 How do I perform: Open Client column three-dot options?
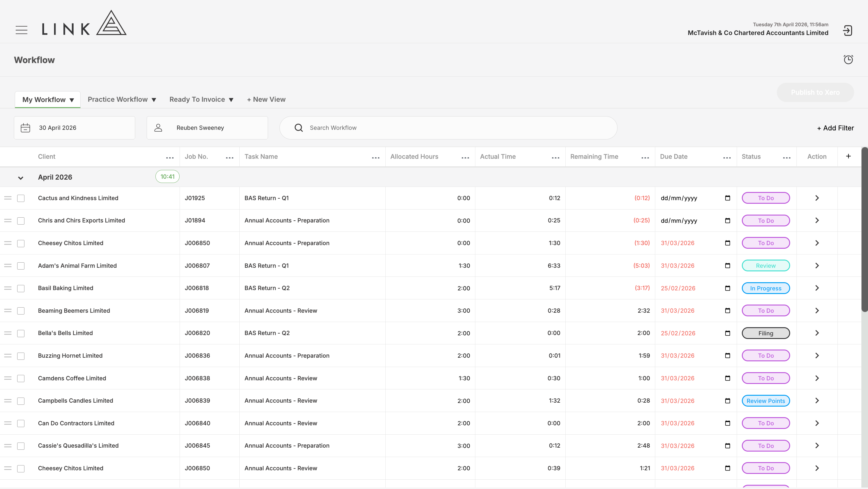coord(170,157)
